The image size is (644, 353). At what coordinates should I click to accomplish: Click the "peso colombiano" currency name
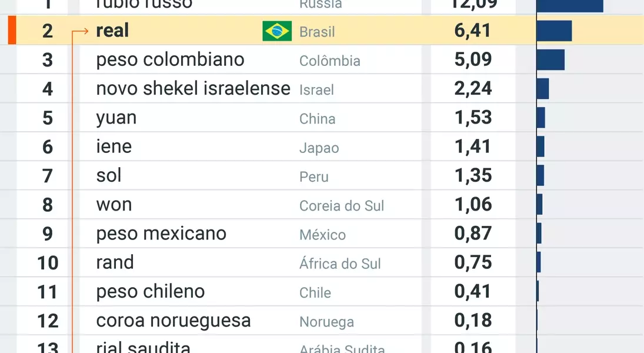pyautogui.click(x=170, y=60)
